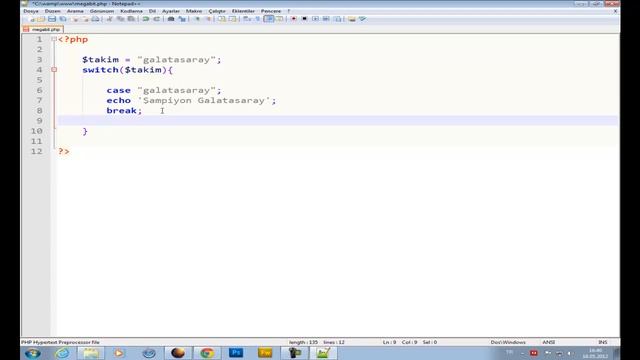Toggle the highlighted indent guide button
The height and width of the screenshot is (360, 640).
coord(269,19)
